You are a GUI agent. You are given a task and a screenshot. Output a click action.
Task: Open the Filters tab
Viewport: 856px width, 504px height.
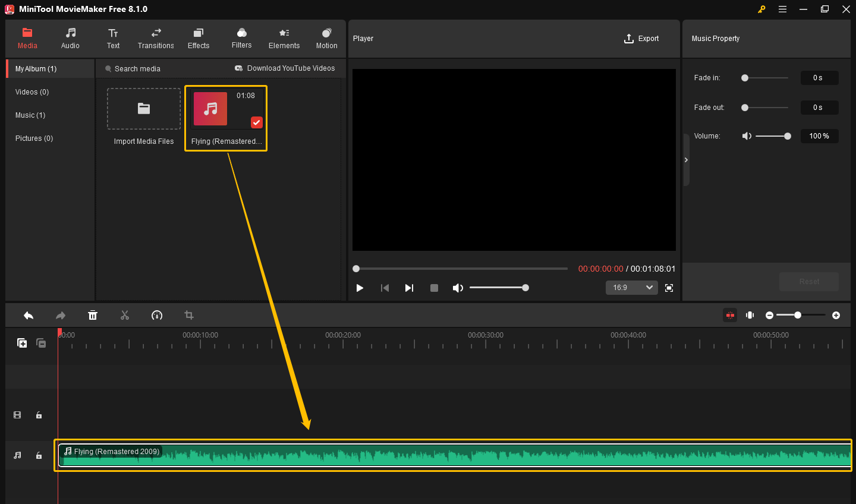241,39
